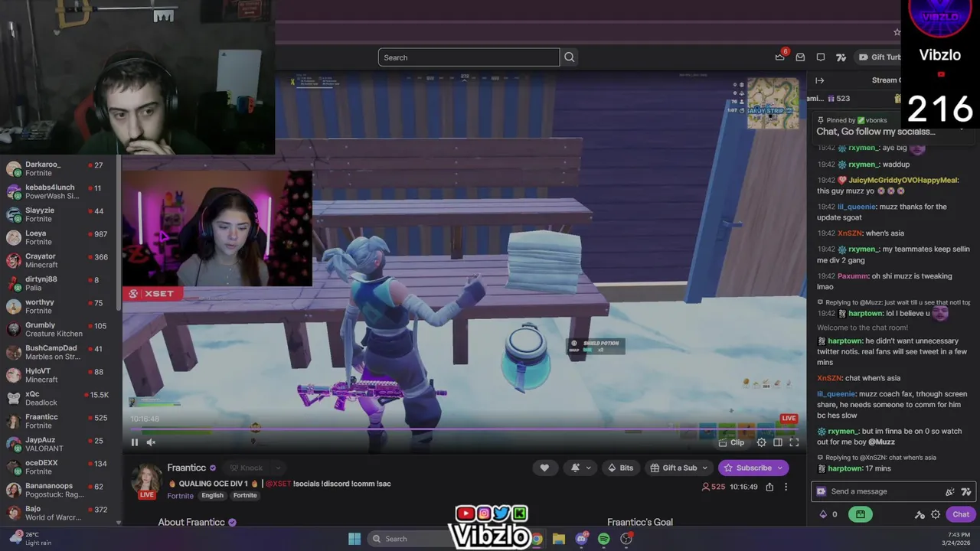
Task: Claim the green channel points chest
Action: (861, 514)
